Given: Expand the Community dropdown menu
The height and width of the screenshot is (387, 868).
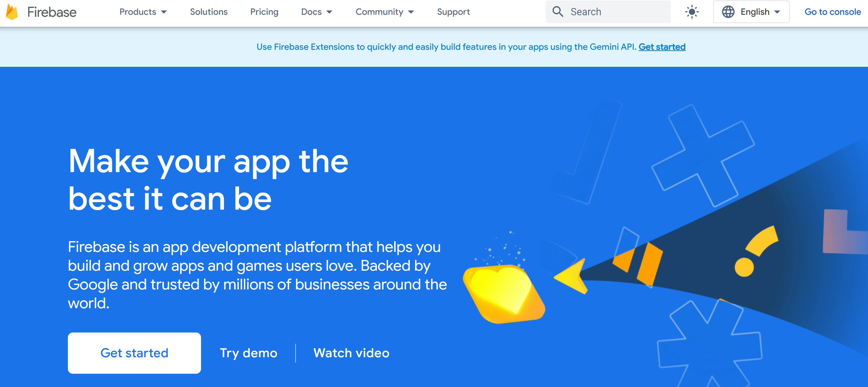Looking at the screenshot, I should (x=385, y=12).
